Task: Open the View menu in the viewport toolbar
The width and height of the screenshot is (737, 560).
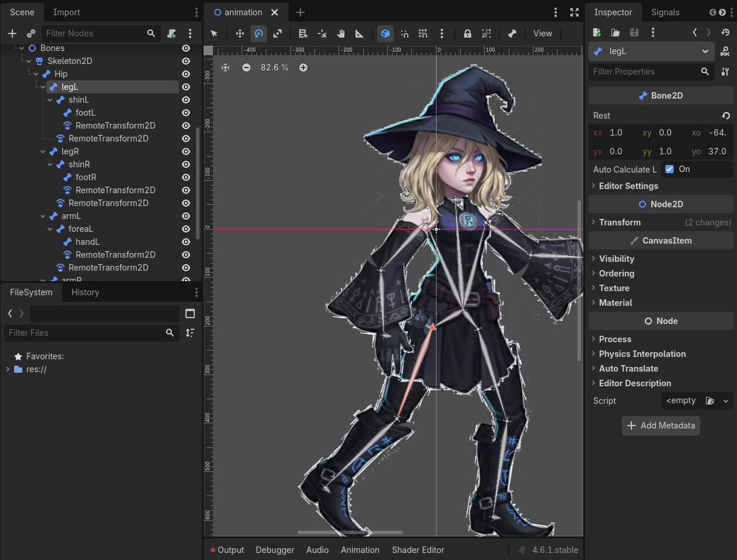Action: [542, 33]
